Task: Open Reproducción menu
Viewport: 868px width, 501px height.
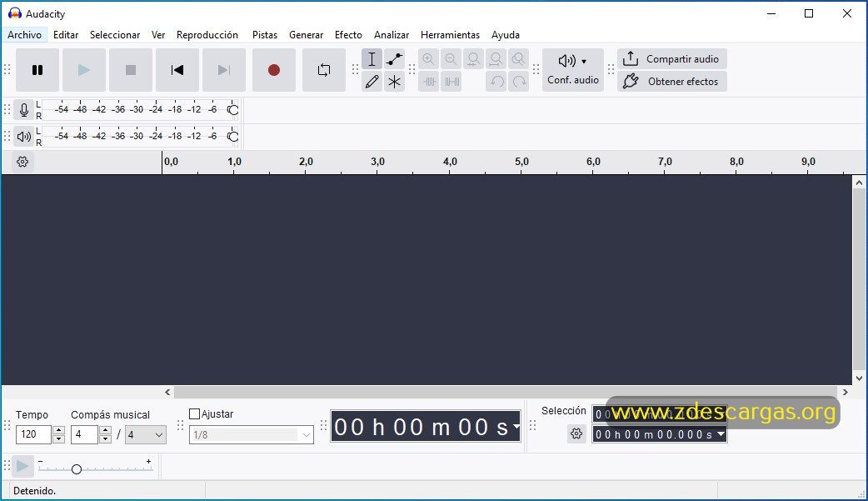Action: point(207,34)
